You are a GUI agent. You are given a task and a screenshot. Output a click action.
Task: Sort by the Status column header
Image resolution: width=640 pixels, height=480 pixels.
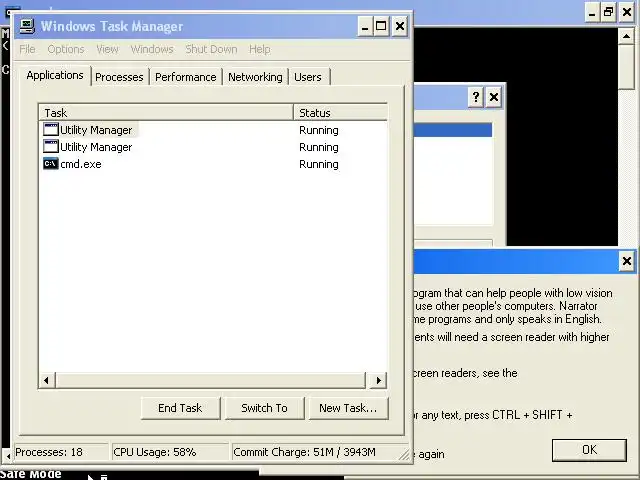point(340,113)
